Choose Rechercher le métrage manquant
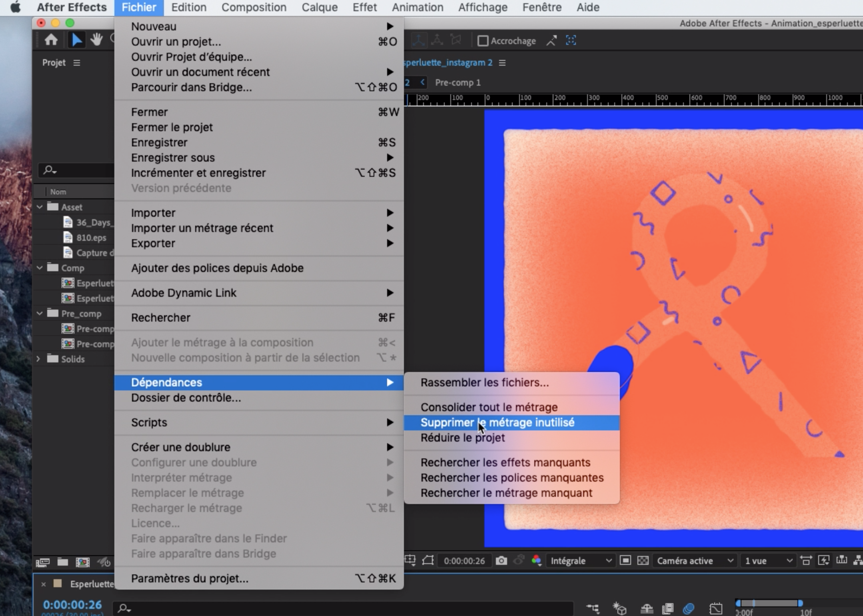863x616 pixels. click(x=511, y=493)
